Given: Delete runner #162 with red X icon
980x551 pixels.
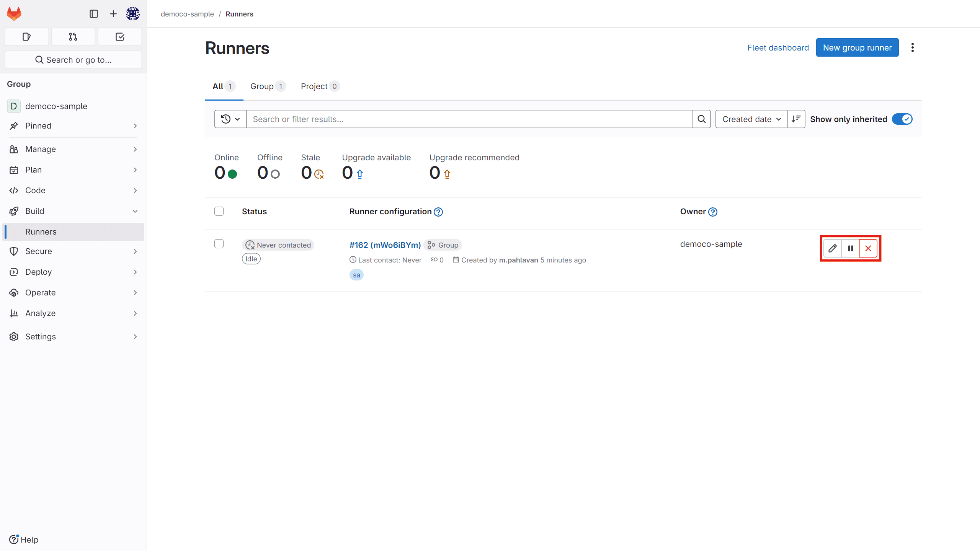Looking at the screenshot, I should (868, 248).
